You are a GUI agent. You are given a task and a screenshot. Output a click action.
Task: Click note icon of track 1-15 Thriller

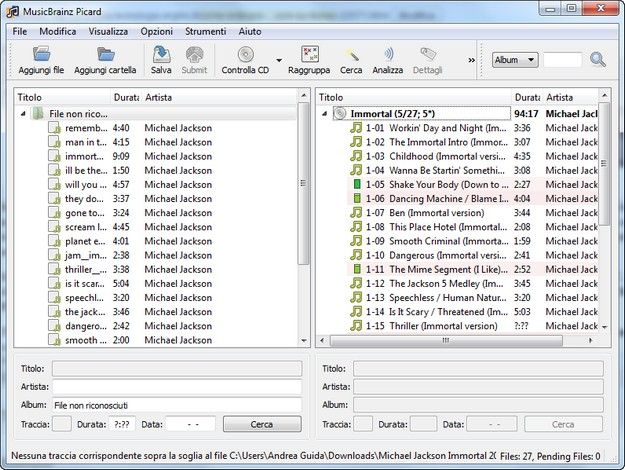pyautogui.click(x=356, y=326)
